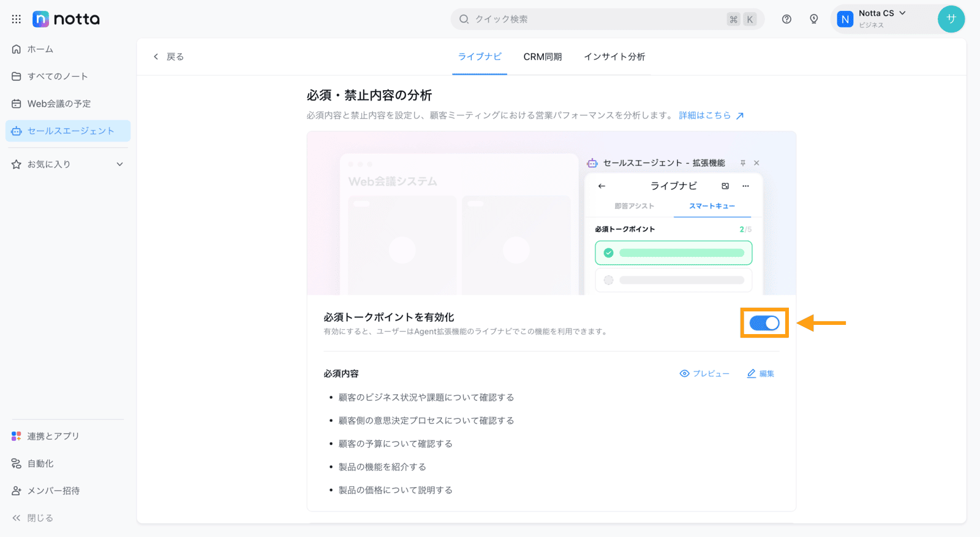This screenshot has height=537, width=980.
Task: Click the 編集 link
Action: (x=760, y=373)
